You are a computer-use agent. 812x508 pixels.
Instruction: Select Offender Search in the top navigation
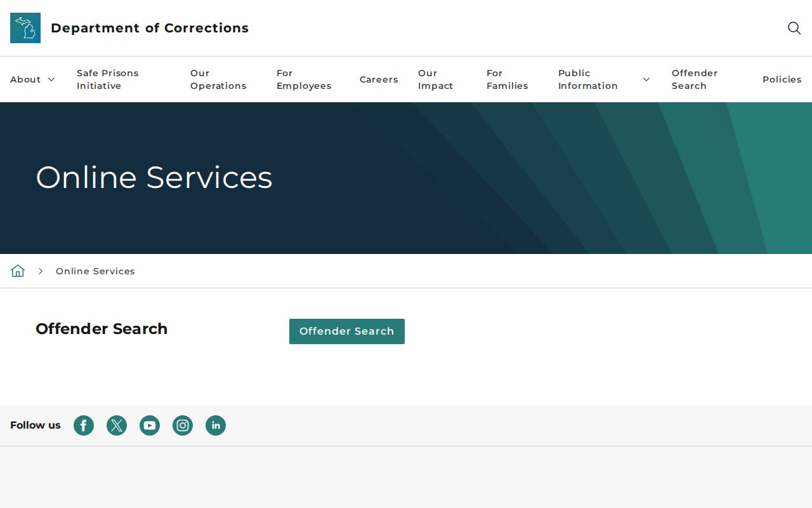695,79
